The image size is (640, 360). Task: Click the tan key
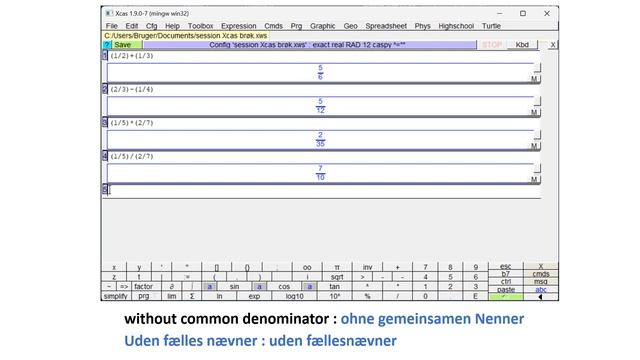click(335, 287)
